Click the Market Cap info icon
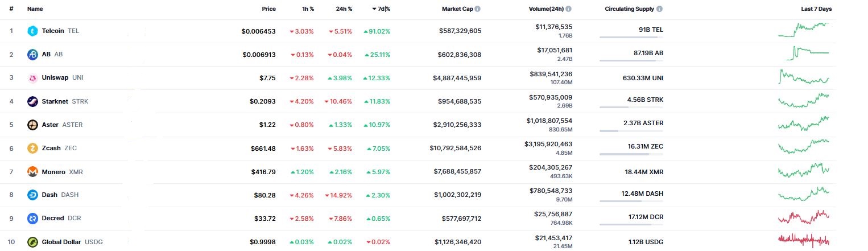This screenshot has width=868, height=251. [x=477, y=9]
